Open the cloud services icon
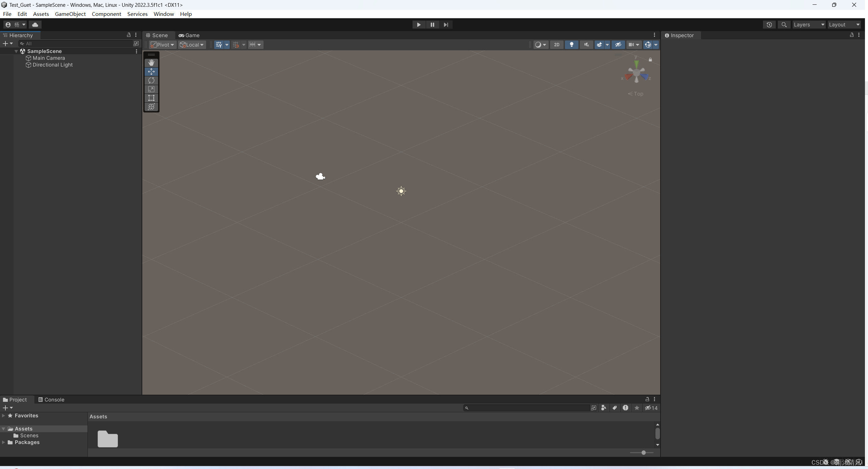The height and width of the screenshot is (469, 868). click(35, 25)
